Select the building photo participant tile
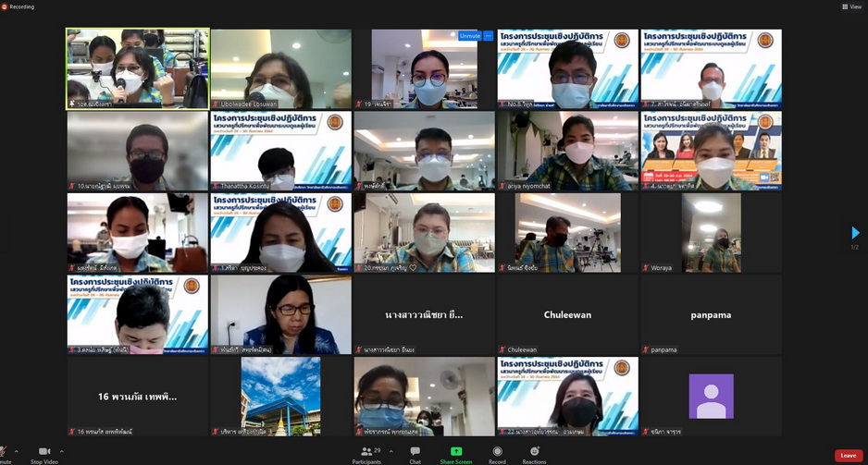Image resolution: width=868 pixels, height=465 pixels. tap(280, 396)
